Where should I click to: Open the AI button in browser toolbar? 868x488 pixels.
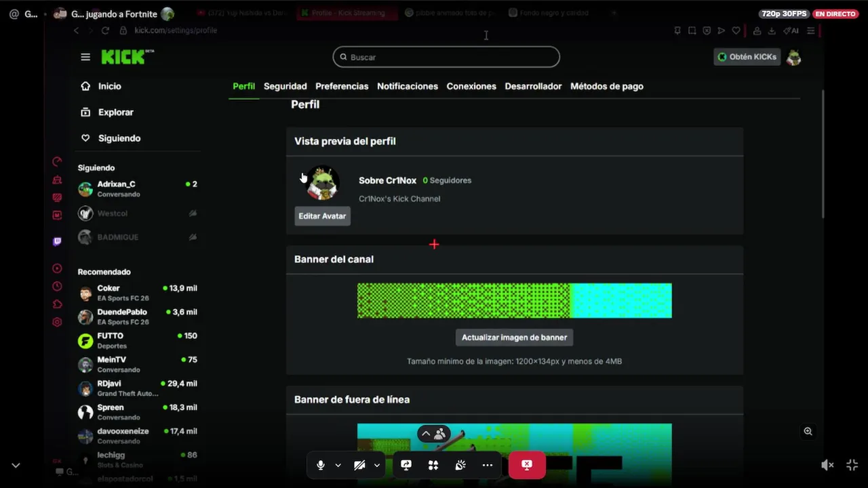tap(791, 30)
